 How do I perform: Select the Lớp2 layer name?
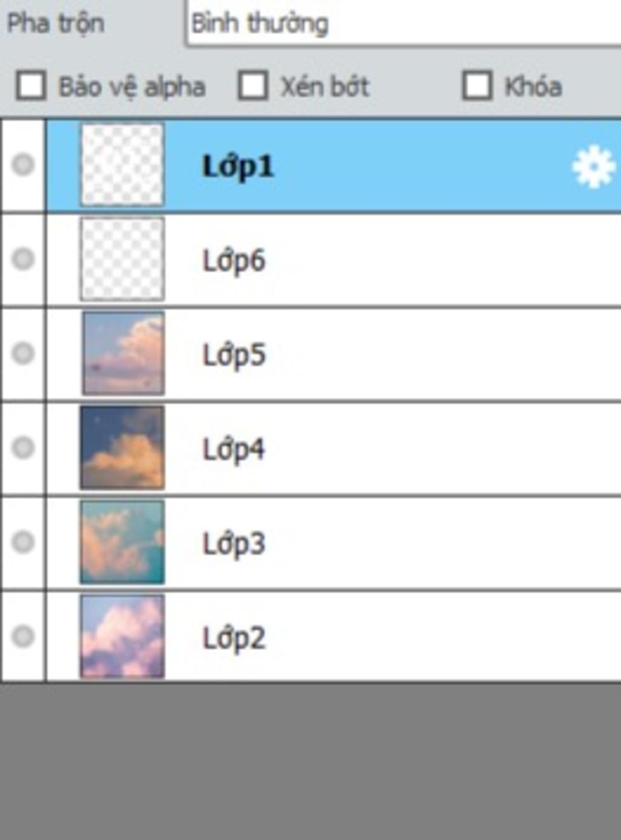[234, 638]
